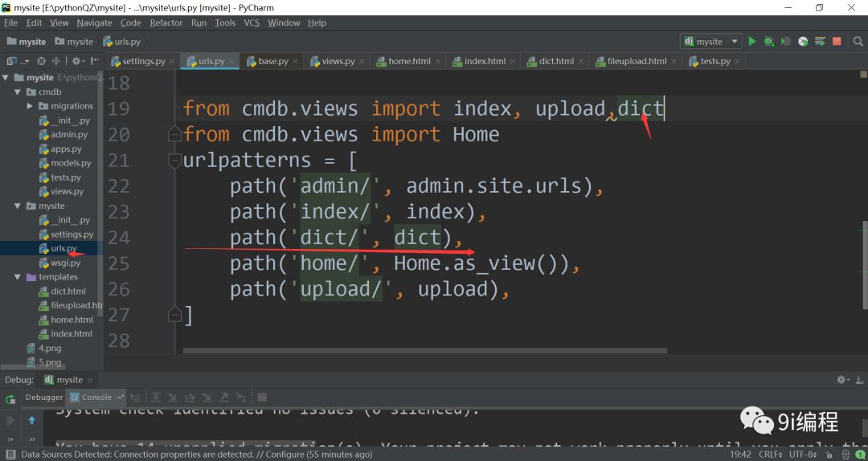
Task: Click the Project tree vertical scrollbar
Action: pos(100,193)
